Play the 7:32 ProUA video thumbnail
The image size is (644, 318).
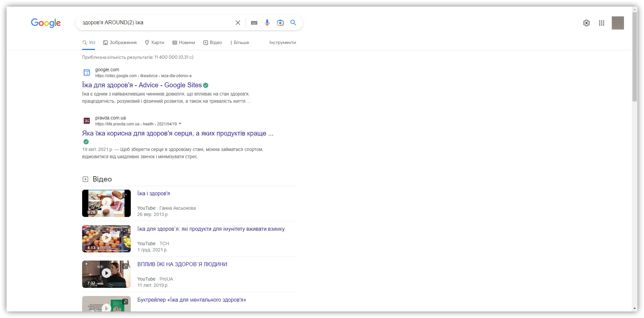(106, 274)
